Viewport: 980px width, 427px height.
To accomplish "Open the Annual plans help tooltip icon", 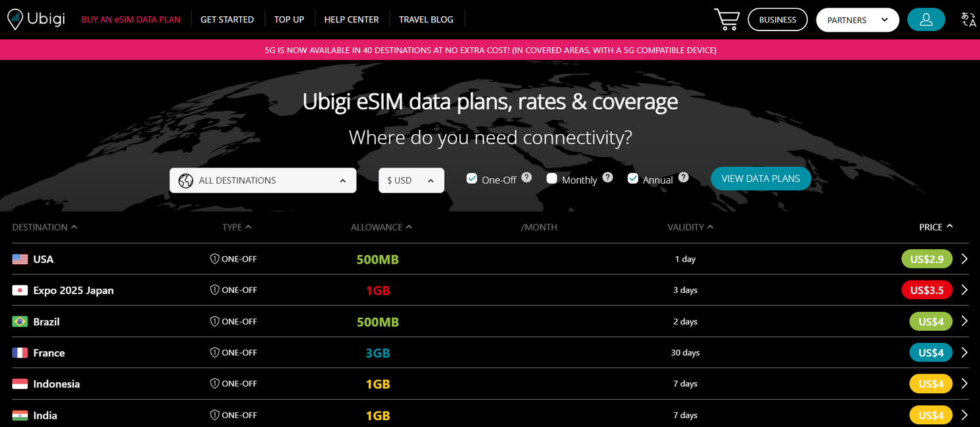I will click(684, 177).
